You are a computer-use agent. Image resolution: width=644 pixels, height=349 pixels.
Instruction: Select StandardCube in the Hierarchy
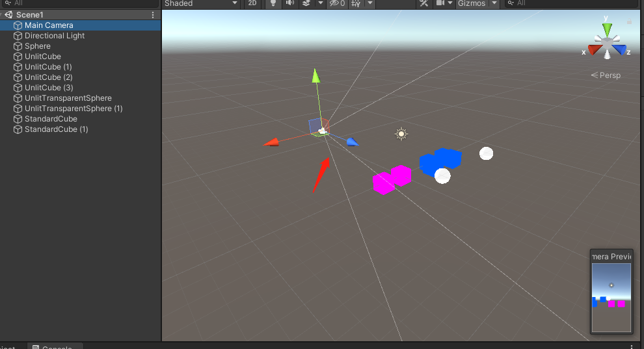pyautogui.click(x=51, y=119)
